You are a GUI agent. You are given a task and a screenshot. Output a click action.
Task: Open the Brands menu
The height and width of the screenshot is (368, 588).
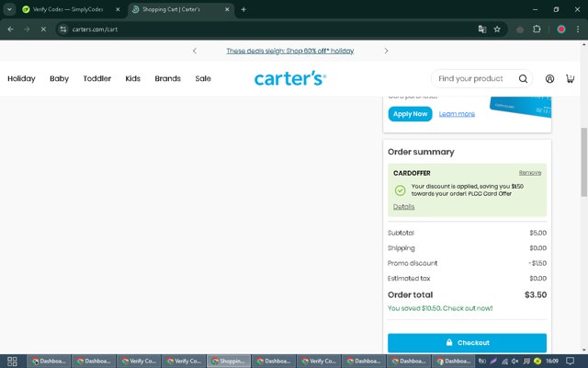tap(167, 78)
